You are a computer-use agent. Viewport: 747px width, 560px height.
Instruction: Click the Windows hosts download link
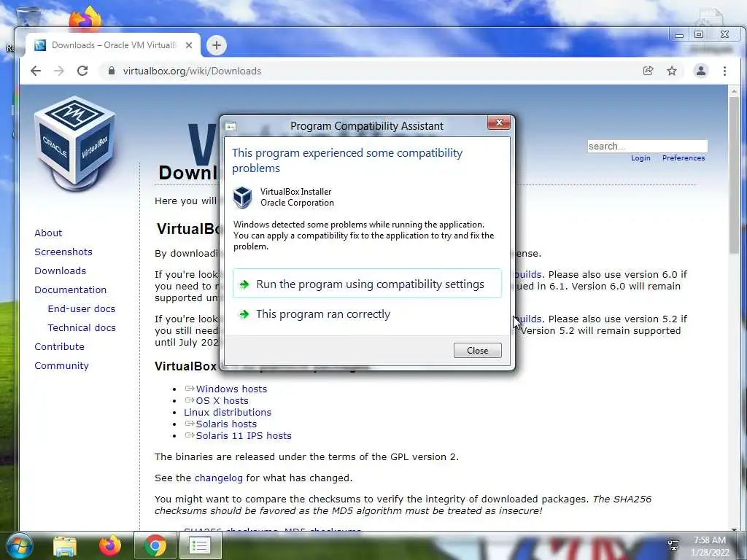[231, 389]
